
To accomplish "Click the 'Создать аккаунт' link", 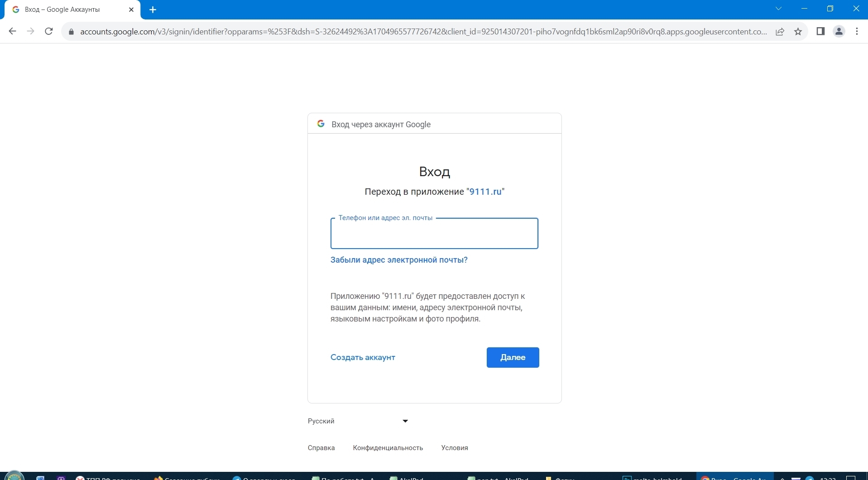I will (x=363, y=357).
